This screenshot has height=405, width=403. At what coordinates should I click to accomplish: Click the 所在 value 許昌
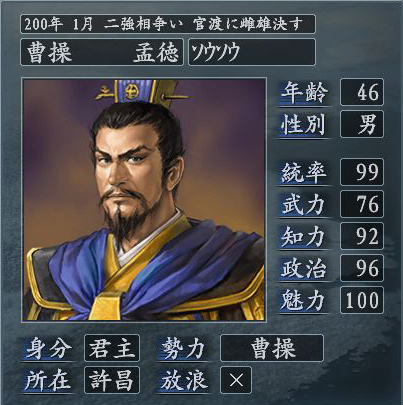[112, 380]
